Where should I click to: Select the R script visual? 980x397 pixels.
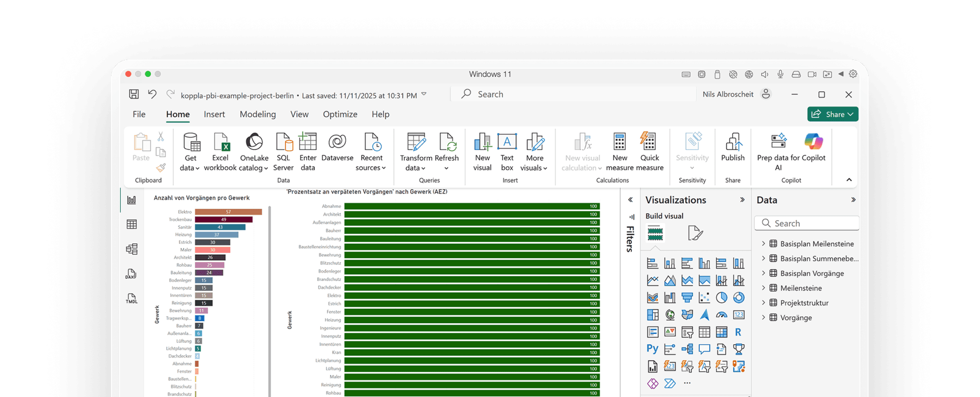738,332
